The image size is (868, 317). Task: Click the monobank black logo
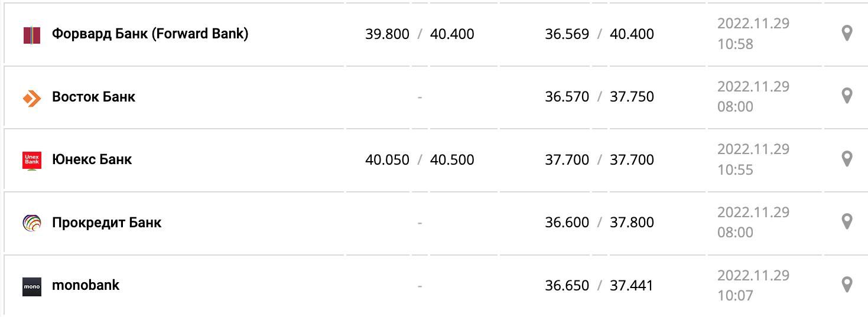(x=32, y=286)
